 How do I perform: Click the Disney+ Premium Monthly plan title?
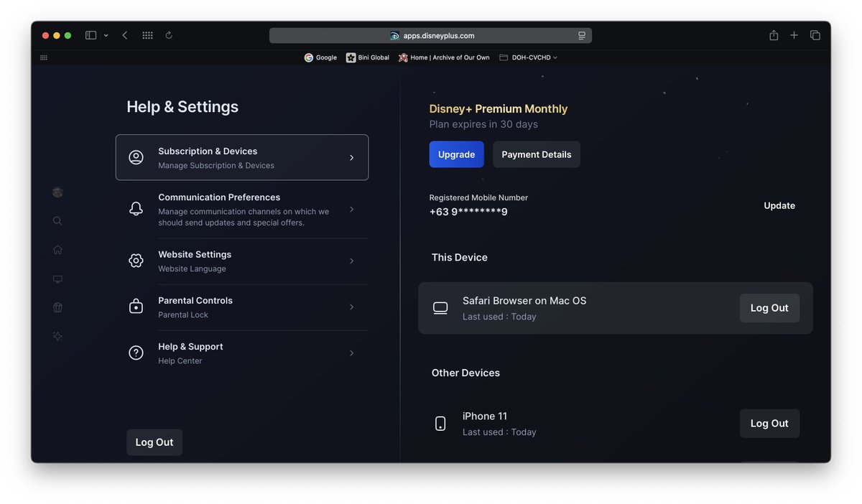coord(499,108)
